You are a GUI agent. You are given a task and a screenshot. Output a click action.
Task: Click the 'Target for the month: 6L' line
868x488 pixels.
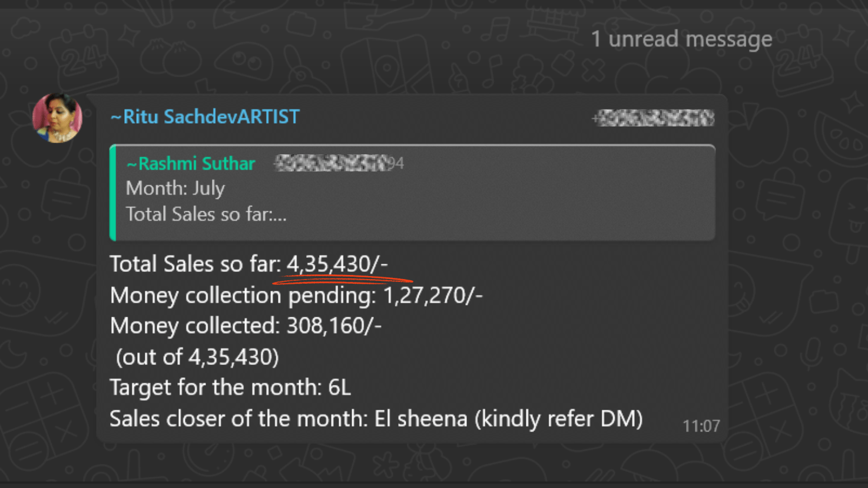coord(230,387)
